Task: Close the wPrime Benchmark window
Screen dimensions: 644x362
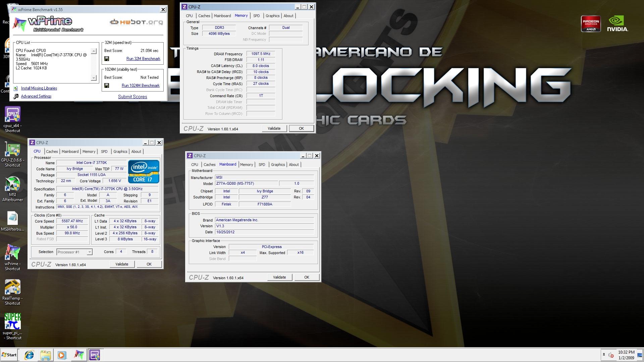Action: [163, 9]
